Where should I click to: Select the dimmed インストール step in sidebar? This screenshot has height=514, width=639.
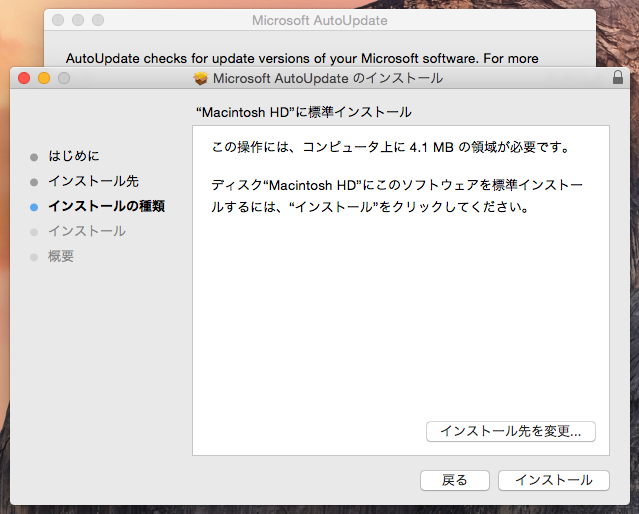[87, 231]
